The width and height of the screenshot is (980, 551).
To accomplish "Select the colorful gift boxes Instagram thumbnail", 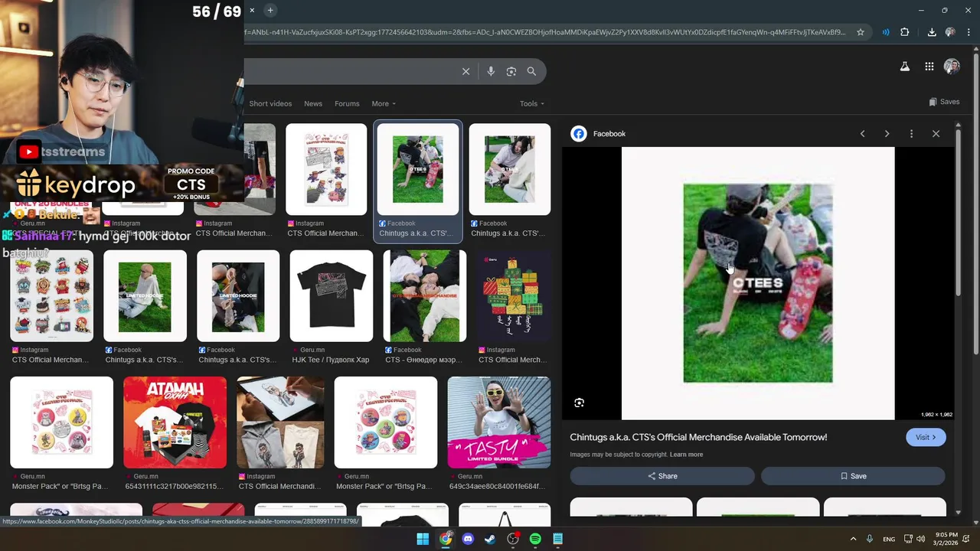I will coord(512,296).
